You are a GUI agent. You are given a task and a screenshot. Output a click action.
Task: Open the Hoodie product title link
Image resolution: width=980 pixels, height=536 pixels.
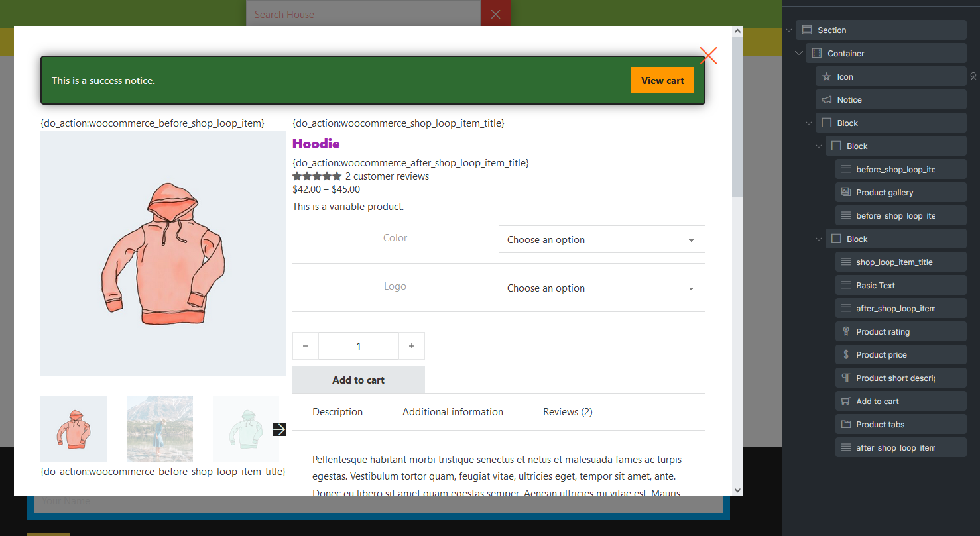coord(316,144)
